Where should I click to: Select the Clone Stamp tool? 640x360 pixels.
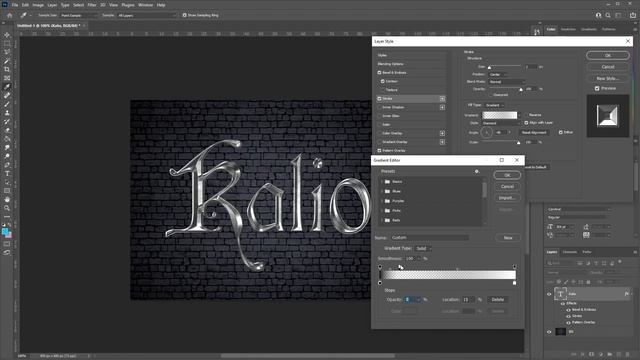[x=7, y=113]
